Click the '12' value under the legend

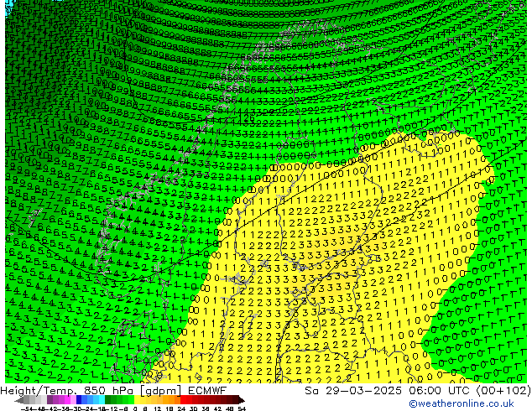[x=158, y=409]
